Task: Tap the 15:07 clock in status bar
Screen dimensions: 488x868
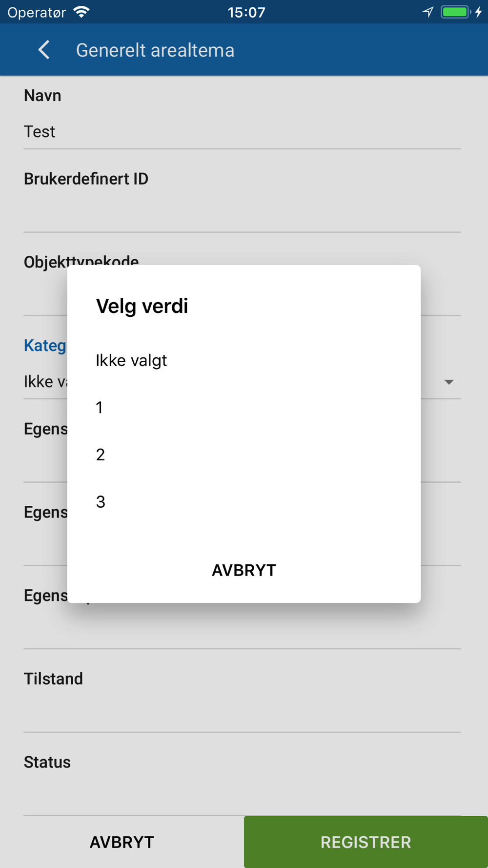Action: 246,12
